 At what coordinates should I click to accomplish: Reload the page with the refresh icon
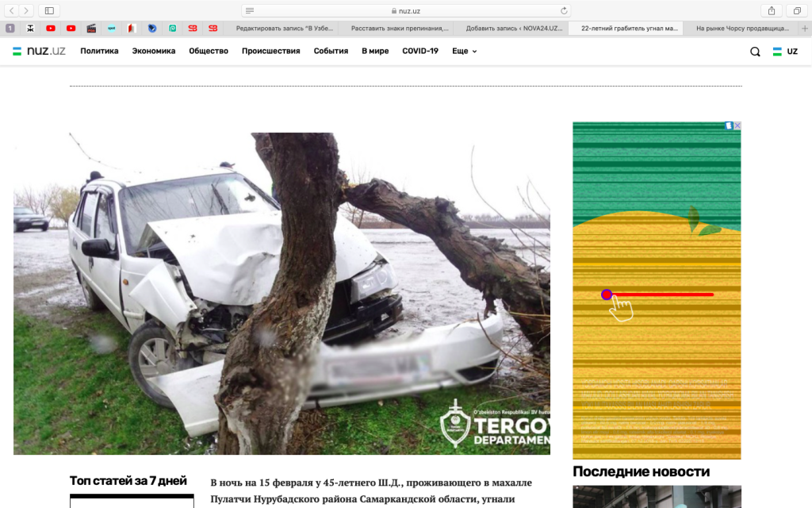[x=564, y=10]
